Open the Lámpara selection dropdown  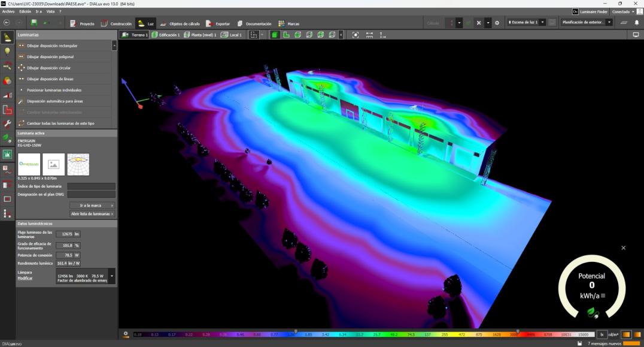[111, 276]
